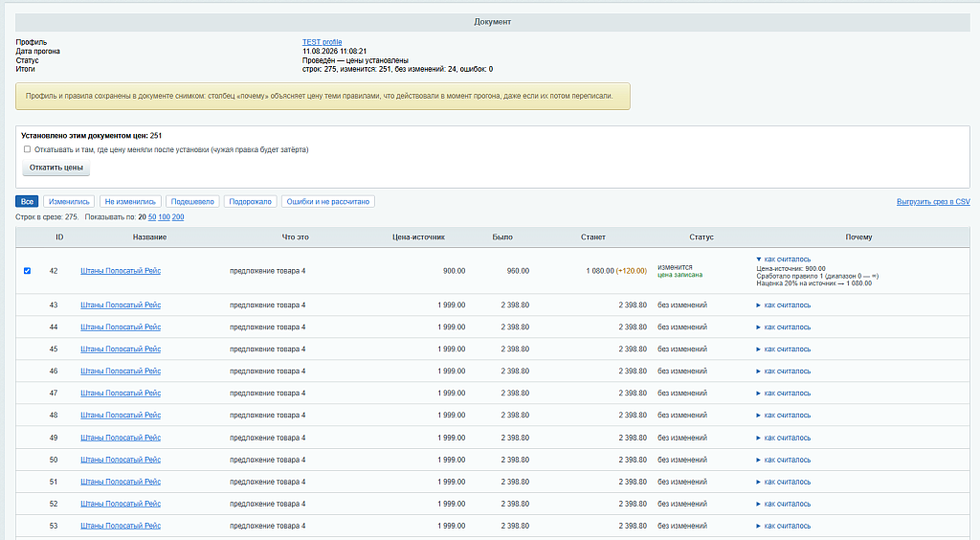
Task: Open Штаны Полосатый Рейс link in row 53
Action: pyautogui.click(x=121, y=526)
